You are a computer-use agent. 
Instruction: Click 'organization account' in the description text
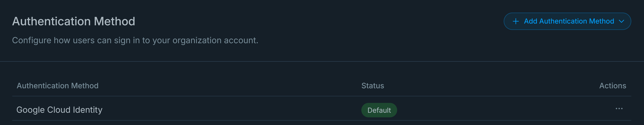click(215, 40)
